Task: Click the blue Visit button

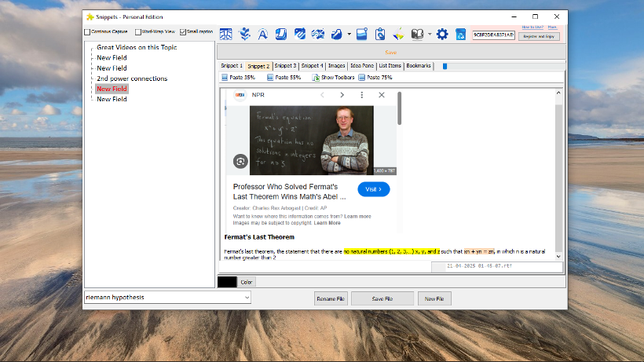Action: [x=374, y=189]
